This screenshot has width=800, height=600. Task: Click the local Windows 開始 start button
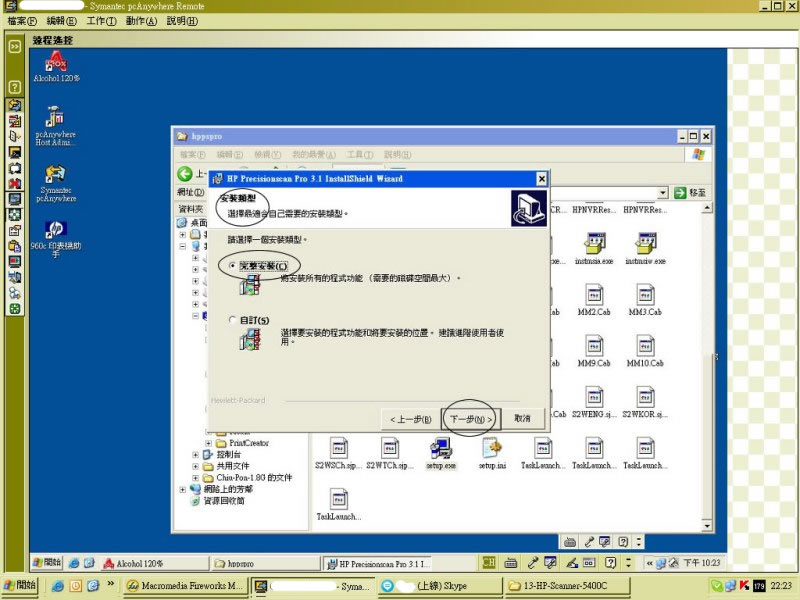click(20, 586)
